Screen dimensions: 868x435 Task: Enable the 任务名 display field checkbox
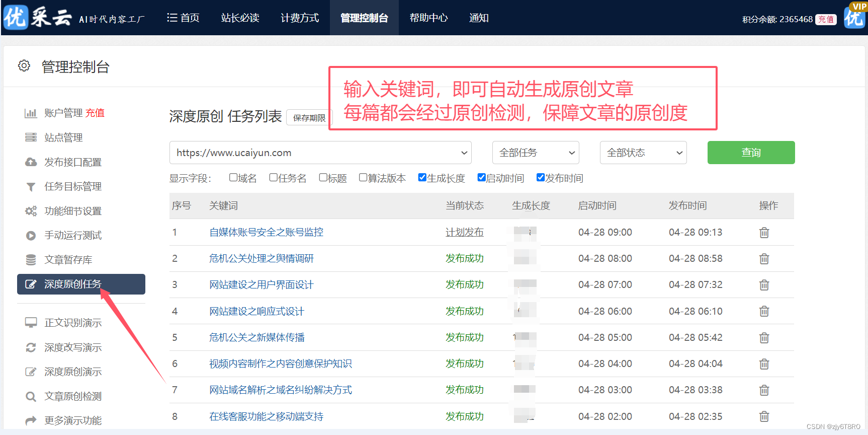(x=273, y=177)
